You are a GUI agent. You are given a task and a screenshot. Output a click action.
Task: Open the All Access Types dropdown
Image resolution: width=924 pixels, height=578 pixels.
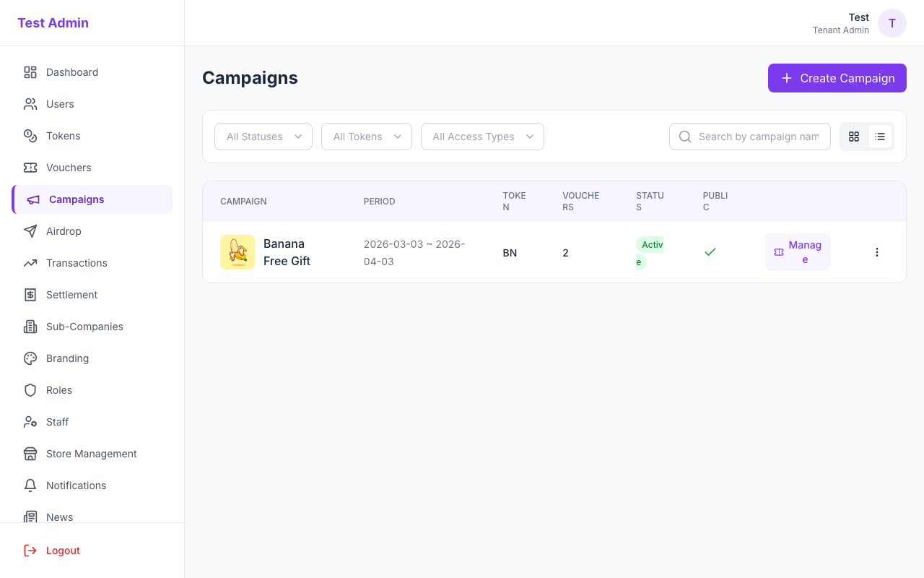[x=482, y=137]
